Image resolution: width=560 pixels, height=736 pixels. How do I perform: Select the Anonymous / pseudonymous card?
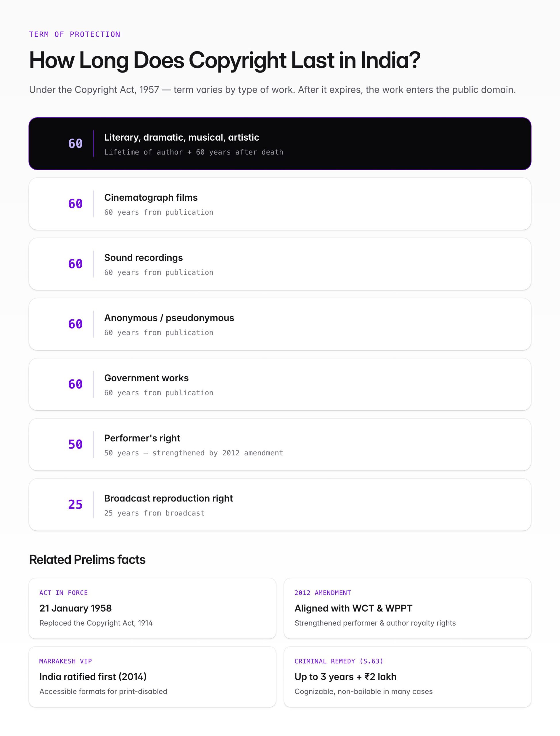coord(280,324)
